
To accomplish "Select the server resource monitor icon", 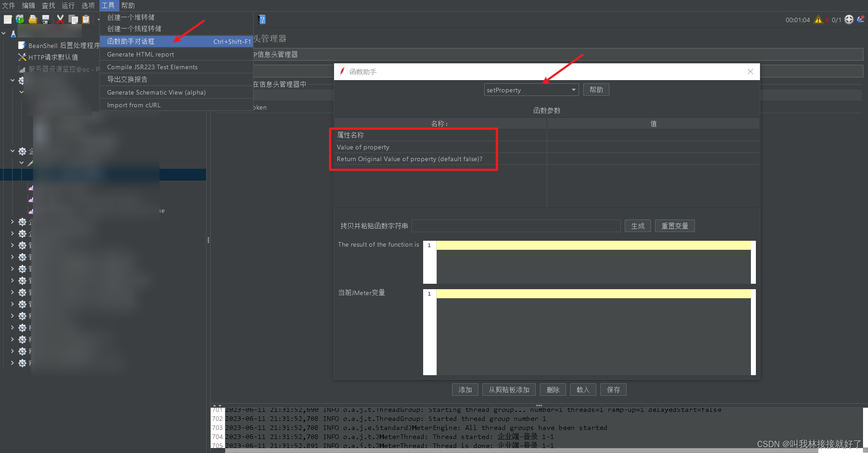I will (x=22, y=69).
